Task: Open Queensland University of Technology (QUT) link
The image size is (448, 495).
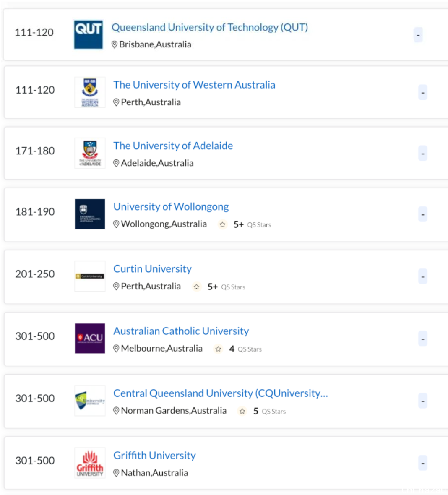Action: (x=210, y=27)
